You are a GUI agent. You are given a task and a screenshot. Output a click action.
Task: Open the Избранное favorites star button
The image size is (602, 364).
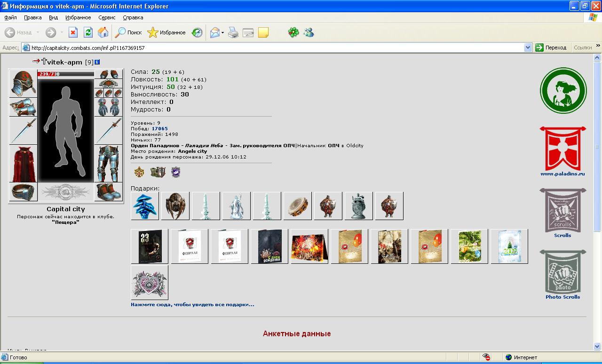166,32
